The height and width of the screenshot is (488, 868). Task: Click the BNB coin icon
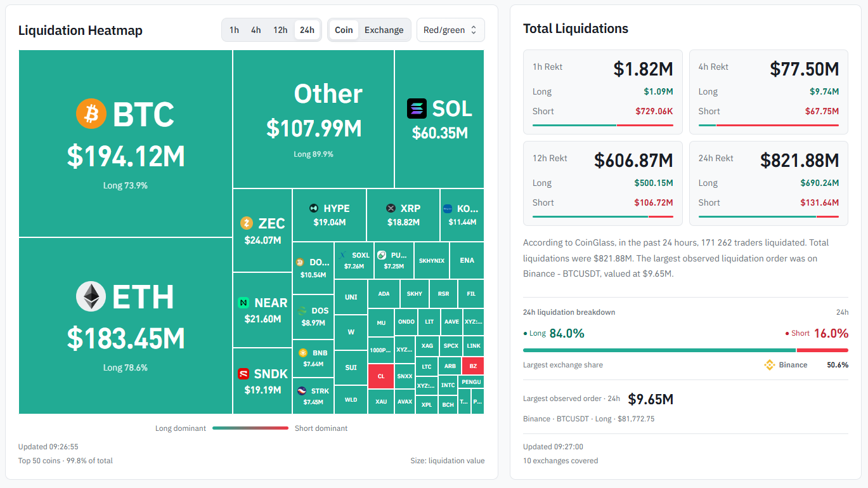pyautogui.click(x=303, y=353)
